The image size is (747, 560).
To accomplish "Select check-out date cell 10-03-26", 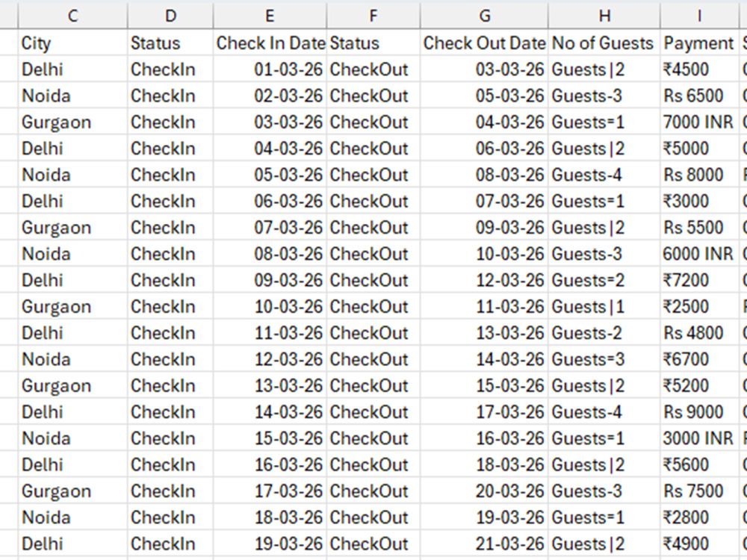I will tap(484, 254).
